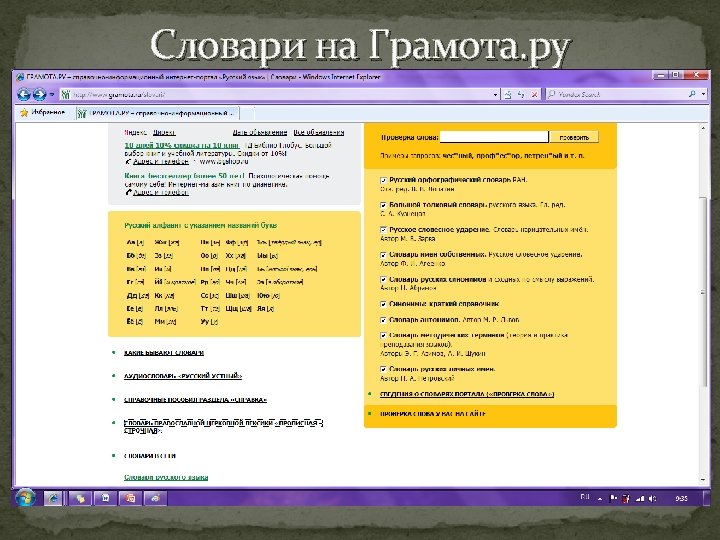This screenshot has width=720, height=540.
Task: Click the browser Back arrow button
Action: (24, 95)
